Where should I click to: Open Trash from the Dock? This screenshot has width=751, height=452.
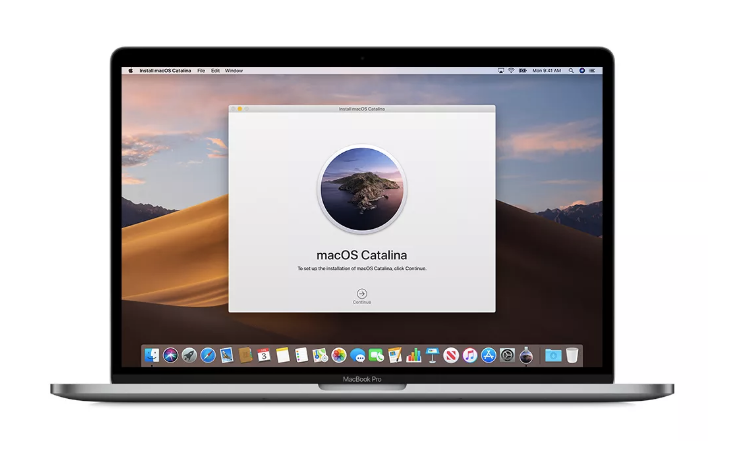point(572,355)
